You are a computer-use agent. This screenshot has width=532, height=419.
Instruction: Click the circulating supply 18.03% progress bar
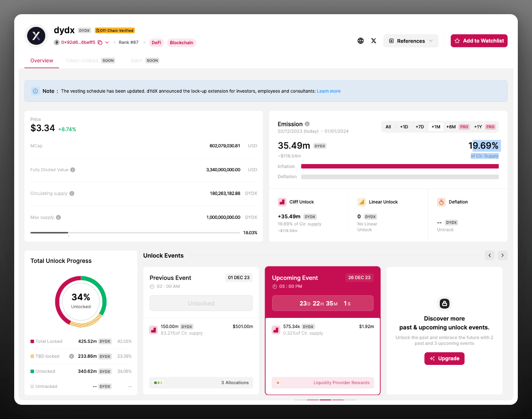(135, 232)
